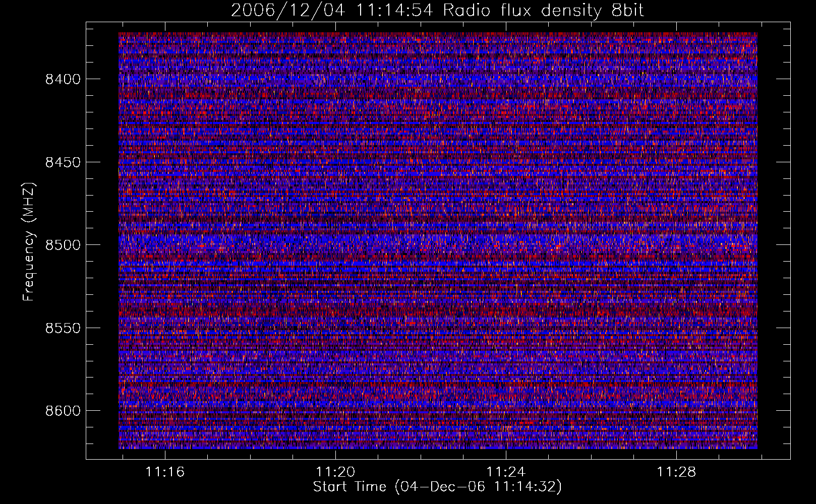Click the 11:16 time axis label
The image size is (816, 504).
(165, 472)
